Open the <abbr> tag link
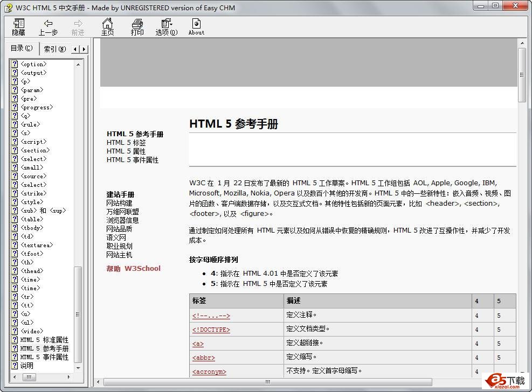Viewport: 532px width, 392px height. tap(204, 358)
